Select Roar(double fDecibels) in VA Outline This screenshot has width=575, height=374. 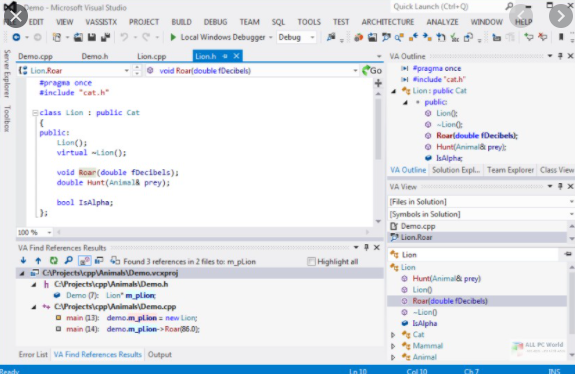click(477, 136)
